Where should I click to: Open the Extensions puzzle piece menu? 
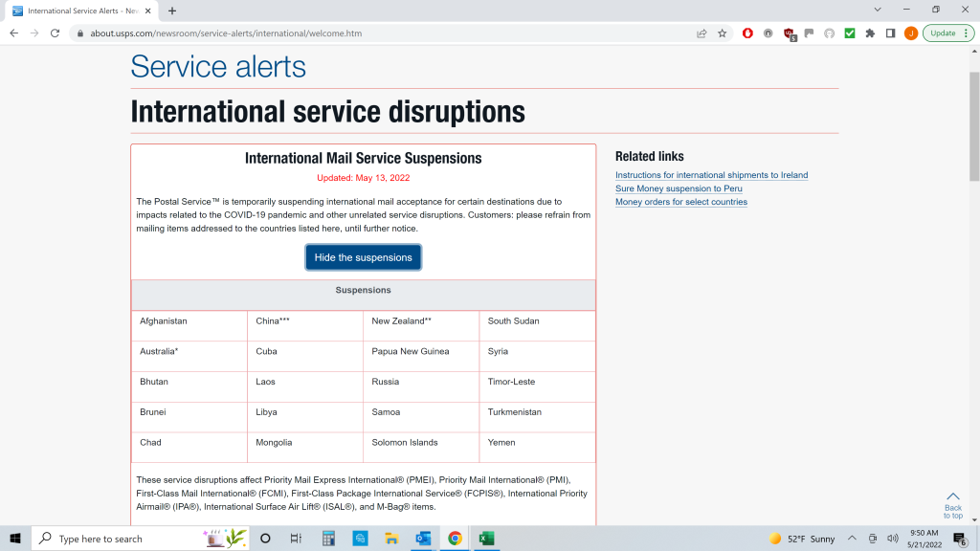pos(870,33)
